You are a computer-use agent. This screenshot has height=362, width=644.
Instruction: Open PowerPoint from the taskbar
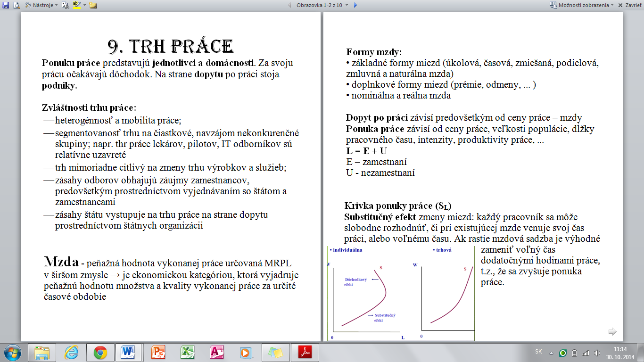(x=158, y=352)
